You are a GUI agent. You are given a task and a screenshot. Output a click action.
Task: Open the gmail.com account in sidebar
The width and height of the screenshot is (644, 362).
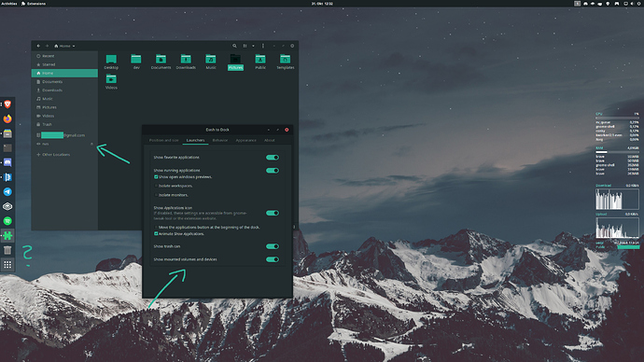click(x=64, y=135)
